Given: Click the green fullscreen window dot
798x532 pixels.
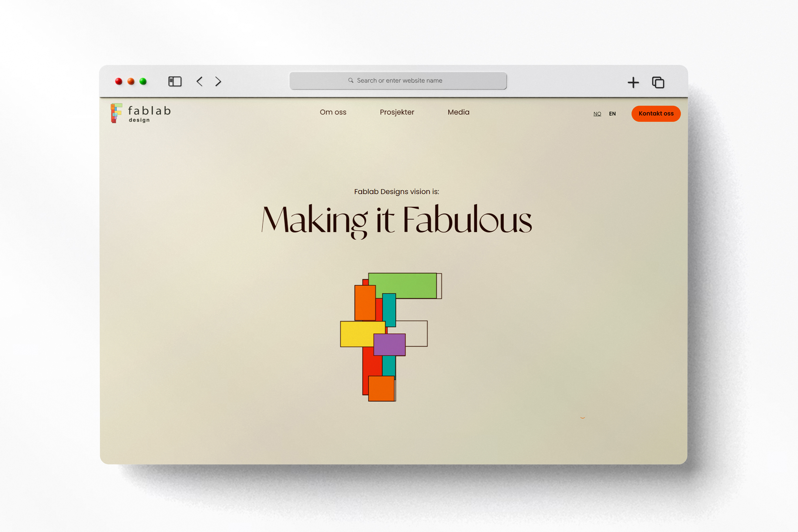Looking at the screenshot, I should point(143,81).
